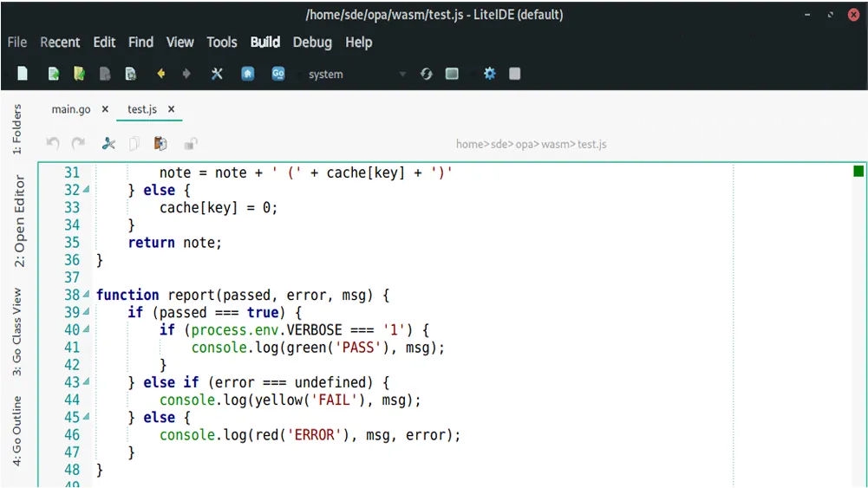The image size is (868, 488).
Task: Open the Find menu
Action: (x=140, y=42)
